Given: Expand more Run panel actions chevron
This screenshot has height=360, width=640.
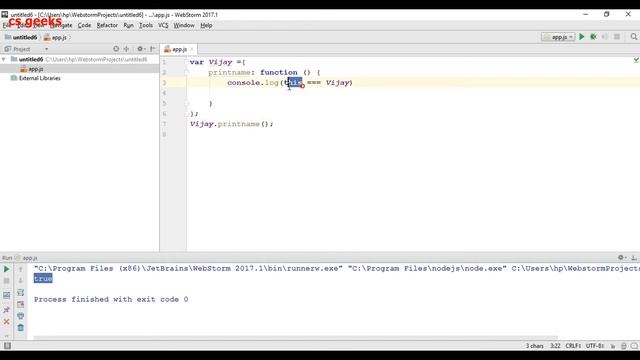Looking at the screenshot, I should (7, 336).
